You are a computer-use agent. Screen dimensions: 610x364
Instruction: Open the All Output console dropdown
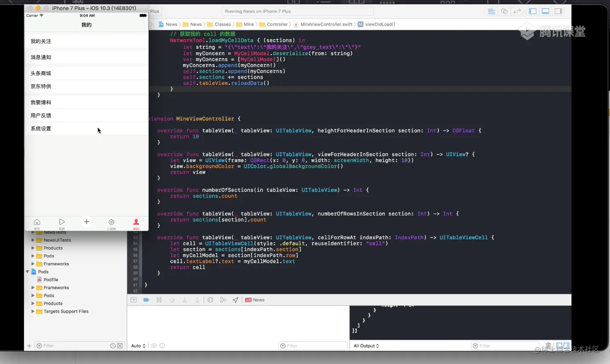point(366,346)
